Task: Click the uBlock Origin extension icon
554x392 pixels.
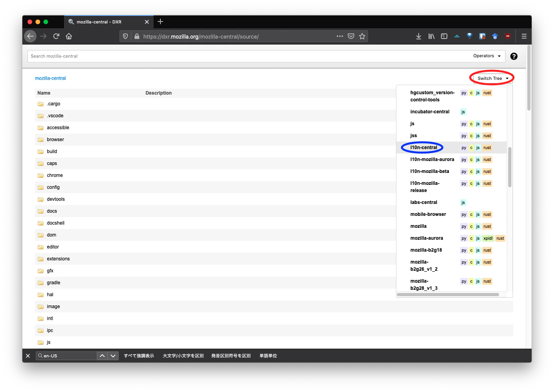Action: 508,36
